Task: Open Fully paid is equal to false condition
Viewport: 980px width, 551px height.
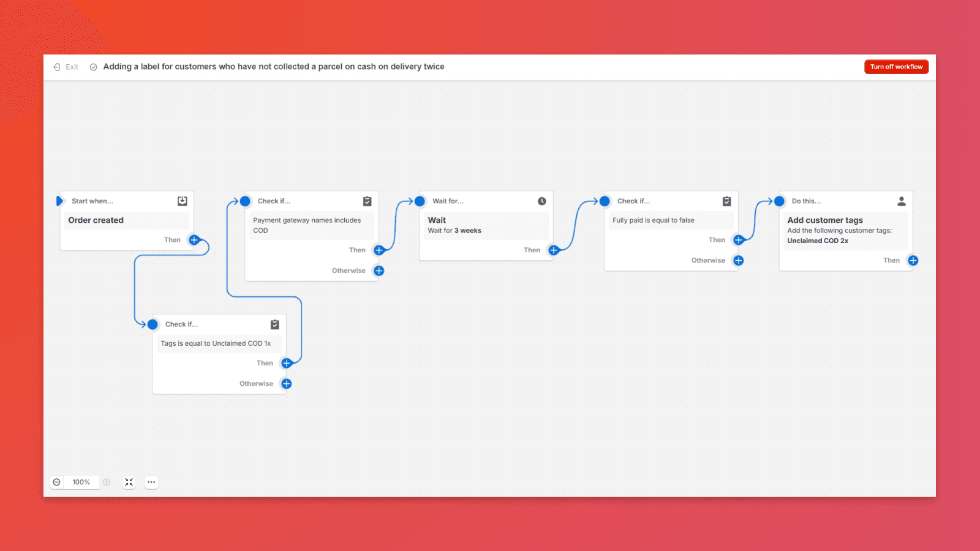Action: click(x=671, y=220)
